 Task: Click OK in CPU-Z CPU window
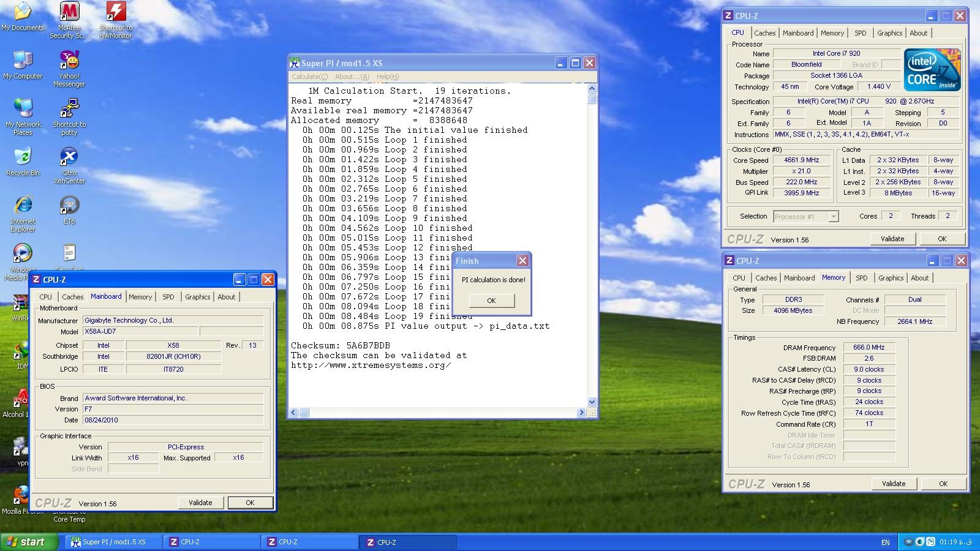coord(942,239)
